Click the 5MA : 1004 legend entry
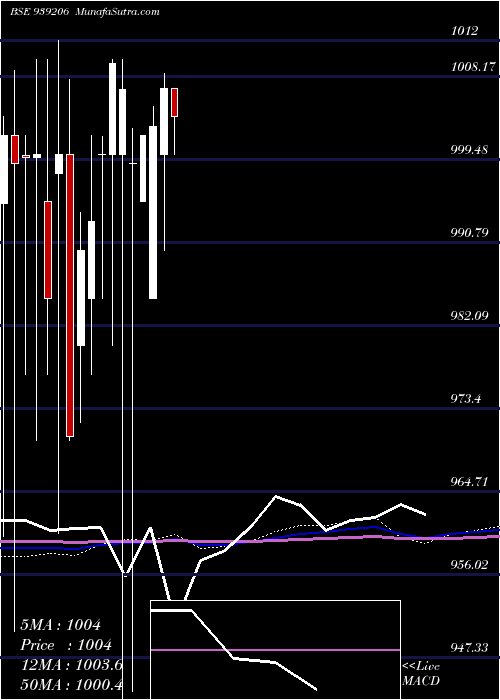The width and height of the screenshot is (500, 700). coord(61,625)
